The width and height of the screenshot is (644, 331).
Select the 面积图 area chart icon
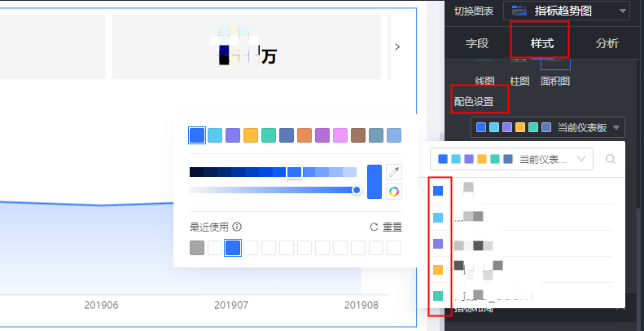(x=555, y=81)
